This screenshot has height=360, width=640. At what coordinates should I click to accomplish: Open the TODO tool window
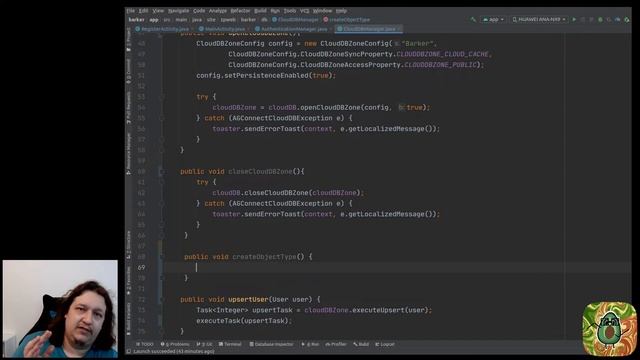[144, 344]
